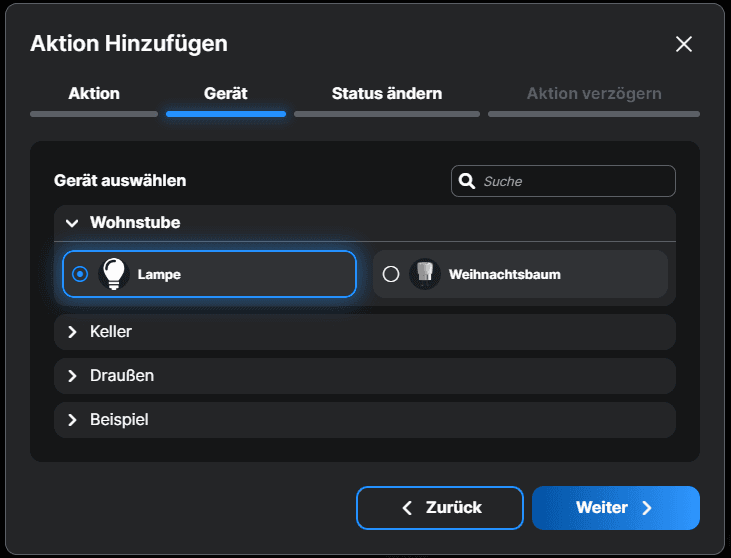The width and height of the screenshot is (731, 558).
Task: Go to the Gerät tab
Action: pyautogui.click(x=226, y=94)
